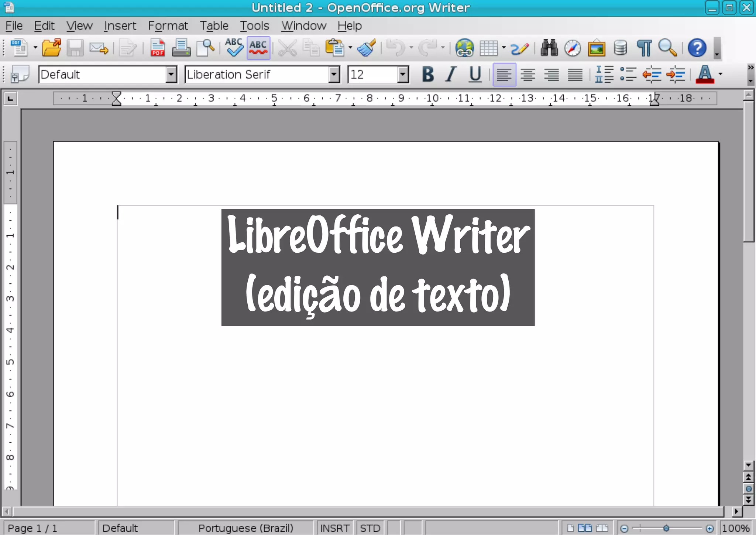Create a new document with New icon

coord(19,48)
